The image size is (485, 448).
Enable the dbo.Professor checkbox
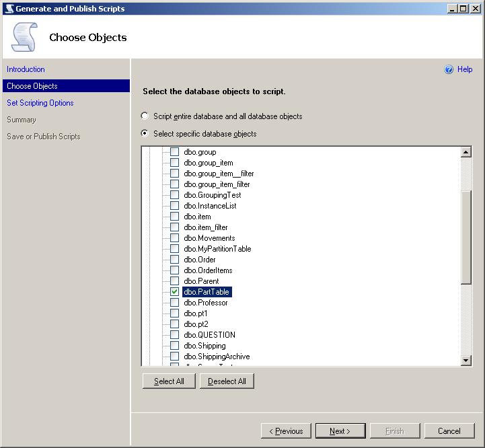point(174,303)
